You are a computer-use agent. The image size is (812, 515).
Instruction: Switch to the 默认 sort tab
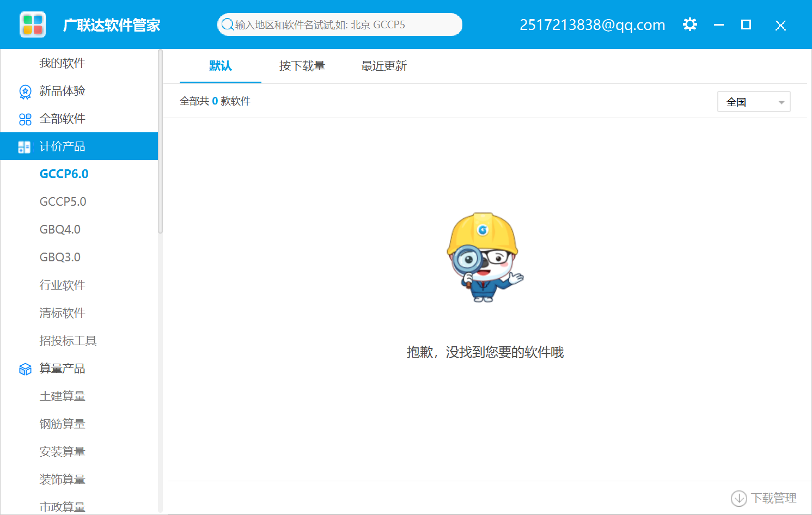pyautogui.click(x=221, y=66)
